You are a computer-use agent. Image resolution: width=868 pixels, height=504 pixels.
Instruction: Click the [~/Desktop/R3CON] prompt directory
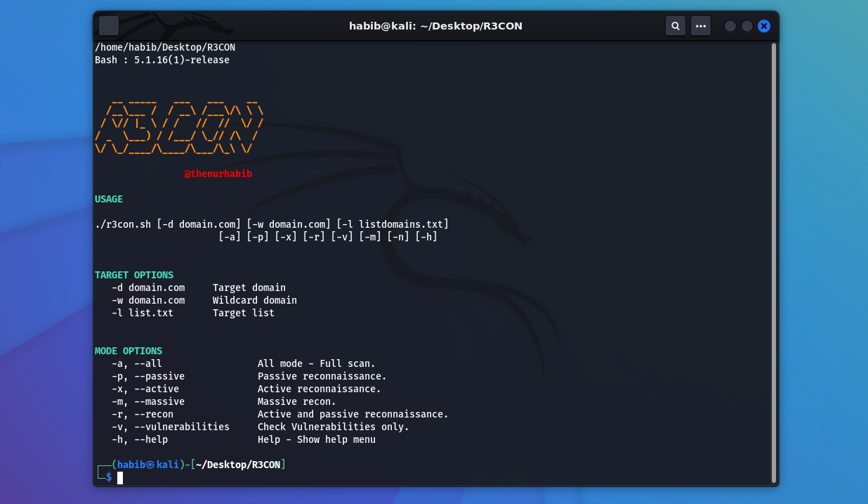238,465
